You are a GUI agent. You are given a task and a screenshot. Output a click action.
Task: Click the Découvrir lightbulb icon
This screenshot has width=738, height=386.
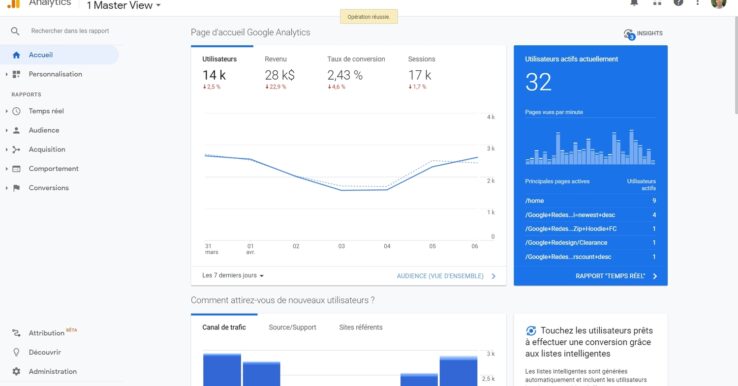coord(16,352)
